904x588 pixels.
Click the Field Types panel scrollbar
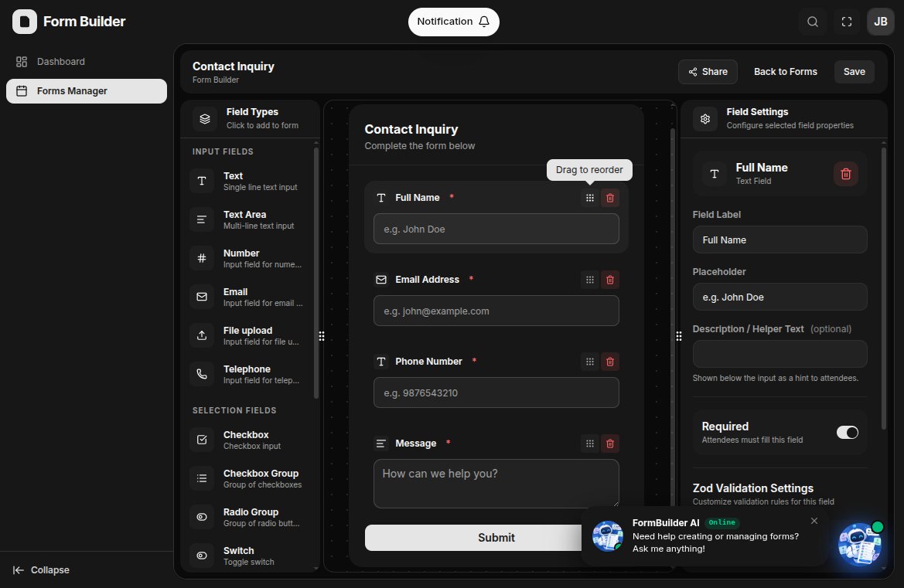pyautogui.click(x=316, y=273)
